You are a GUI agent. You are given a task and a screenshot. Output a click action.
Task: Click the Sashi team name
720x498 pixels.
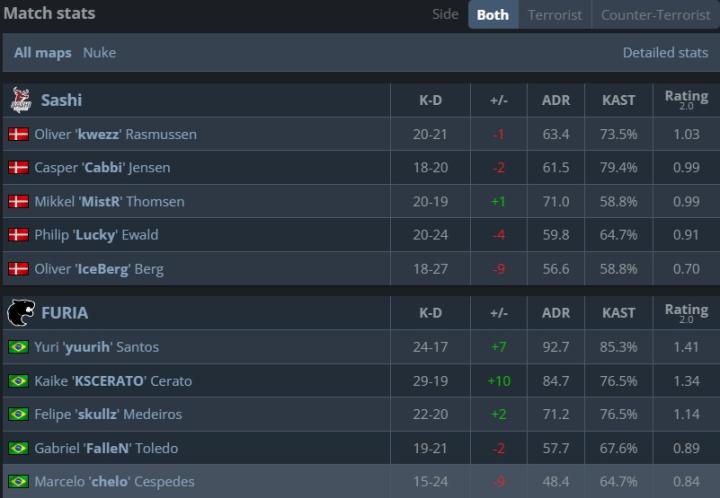point(61,100)
